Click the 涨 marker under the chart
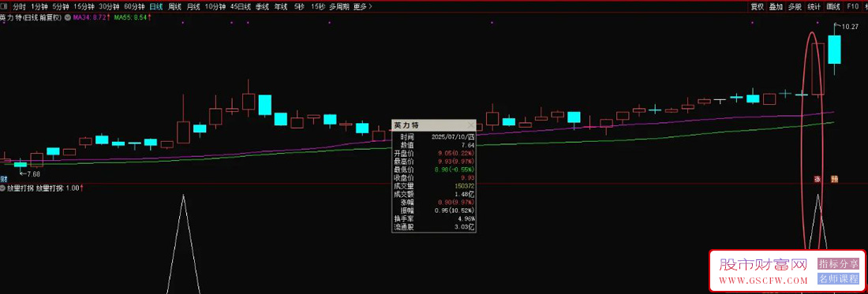Screen dimensions: 868x294 (817, 179)
